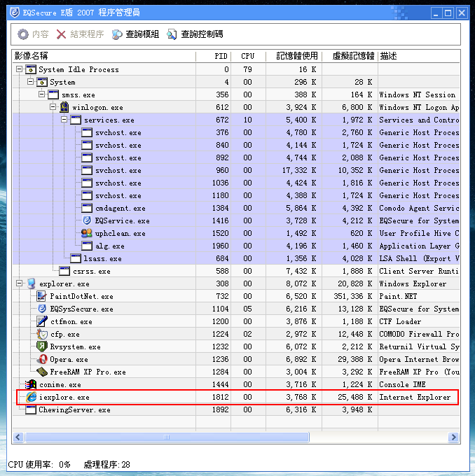
Task: Click the EQSecure shield icon in title bar
Action: [x=14, y=13]
